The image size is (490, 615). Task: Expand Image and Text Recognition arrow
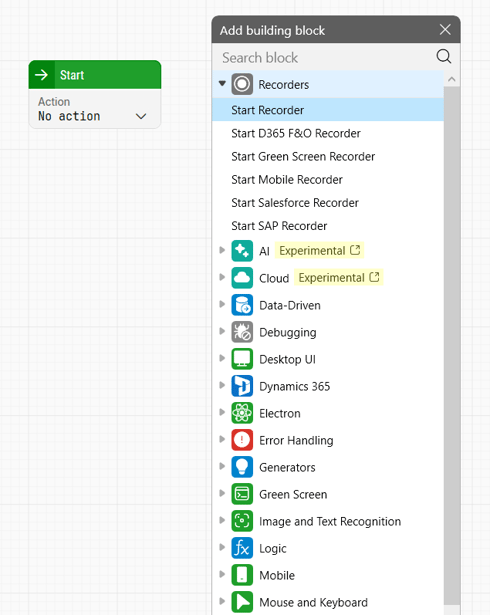(222, 520)
